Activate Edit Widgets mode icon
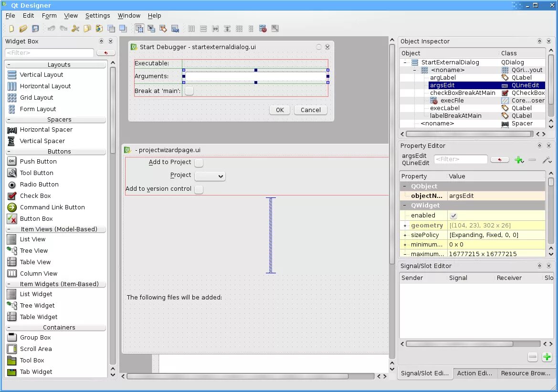This screenshot has height=392, width=558. [x=139, y=29]
